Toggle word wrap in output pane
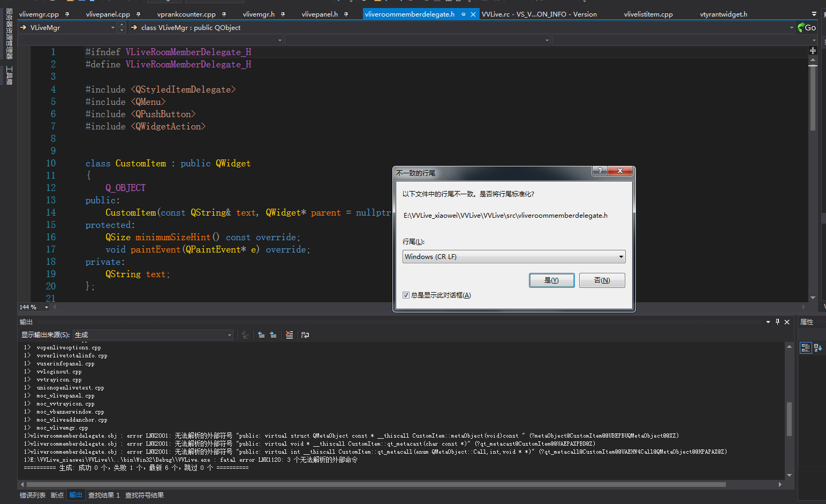Image resolution: width=826 pixels, height=504 pixels. pyautogui.click(x=305, y=335)
